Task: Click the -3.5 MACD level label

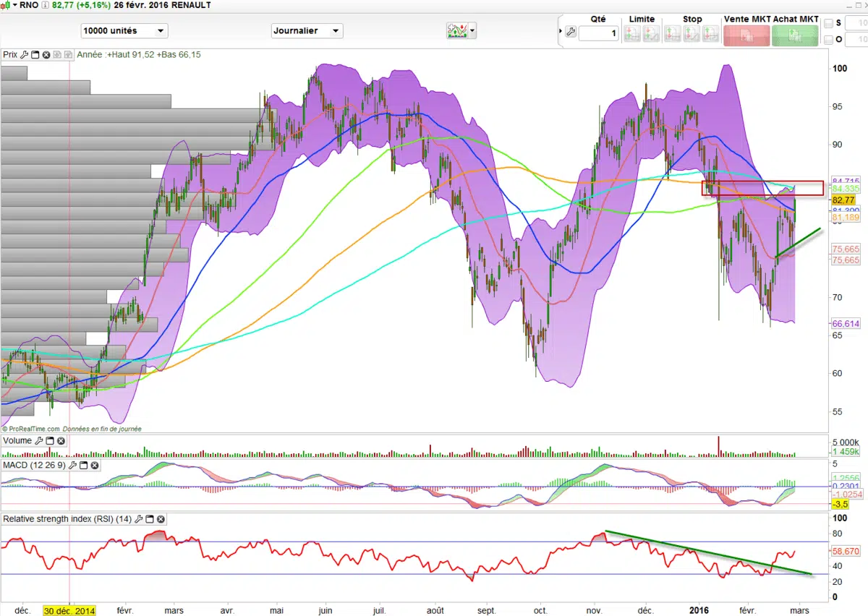Action: tap(840, 504)
